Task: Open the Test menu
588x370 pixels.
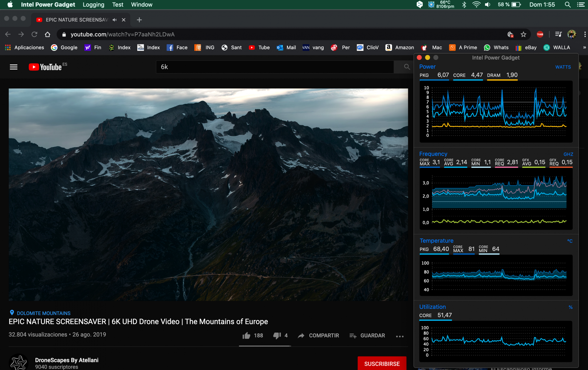Action: [118, 5]
